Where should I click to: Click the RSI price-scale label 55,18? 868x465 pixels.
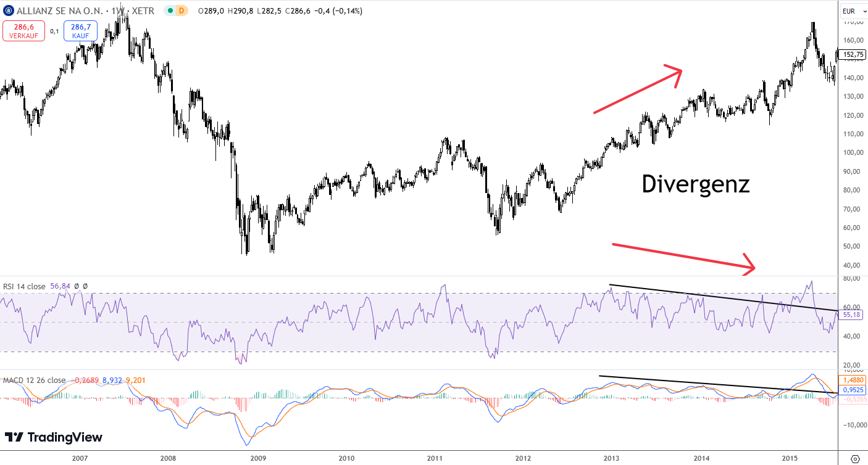(853, 315)
